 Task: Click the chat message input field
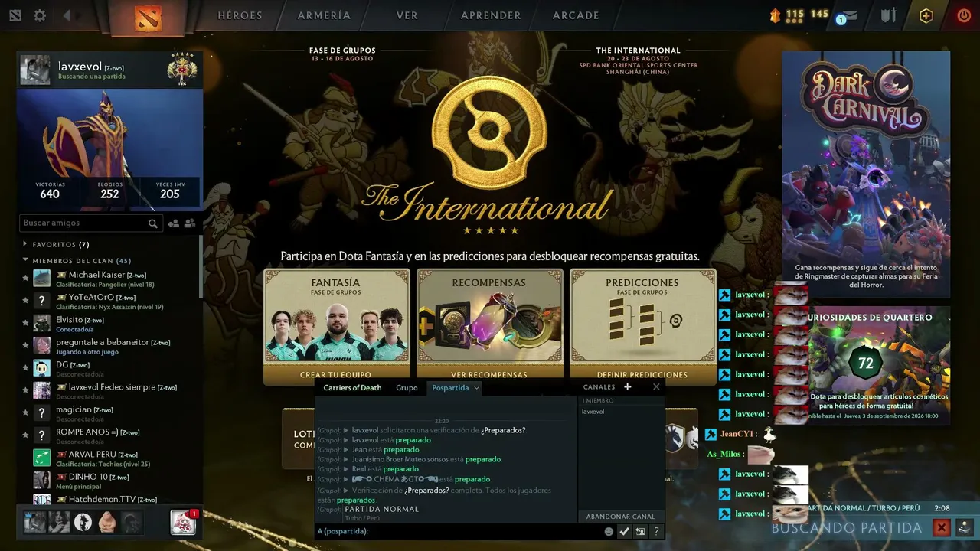(458, 531)
